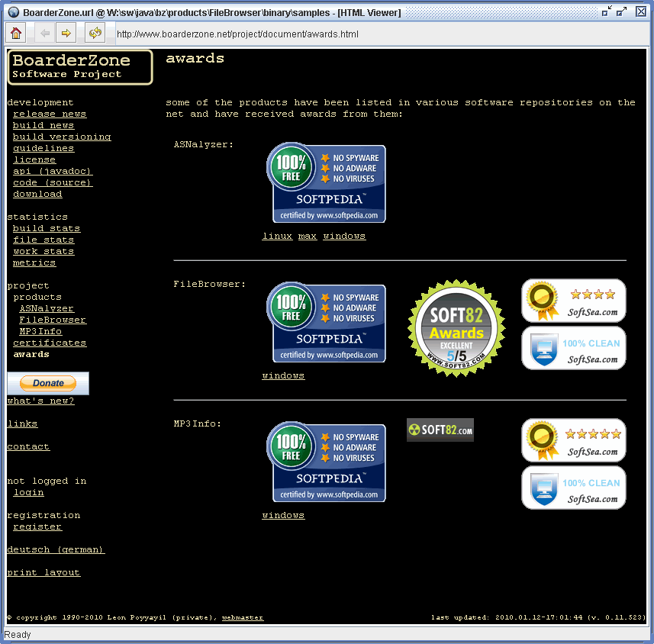Open MP3Info product link in sidebar
The image size is (654, 644).
[40, 331]
